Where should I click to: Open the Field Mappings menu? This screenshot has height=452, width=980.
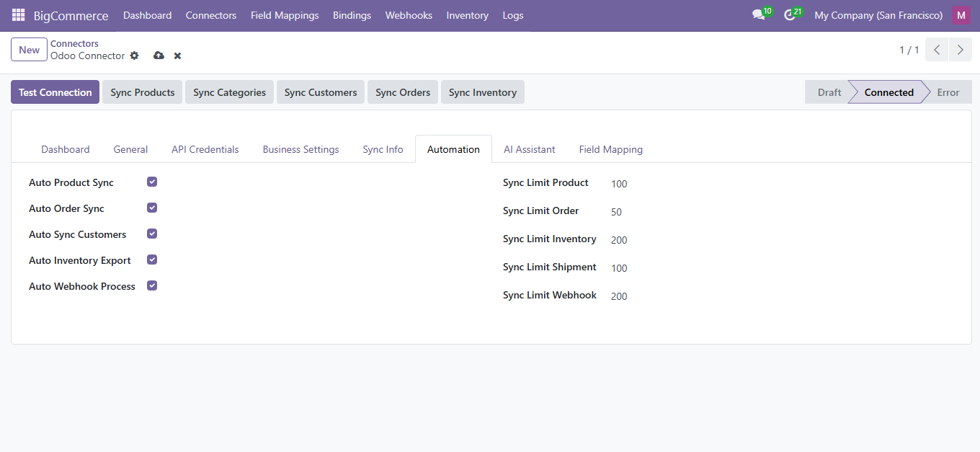pos(285,15)
